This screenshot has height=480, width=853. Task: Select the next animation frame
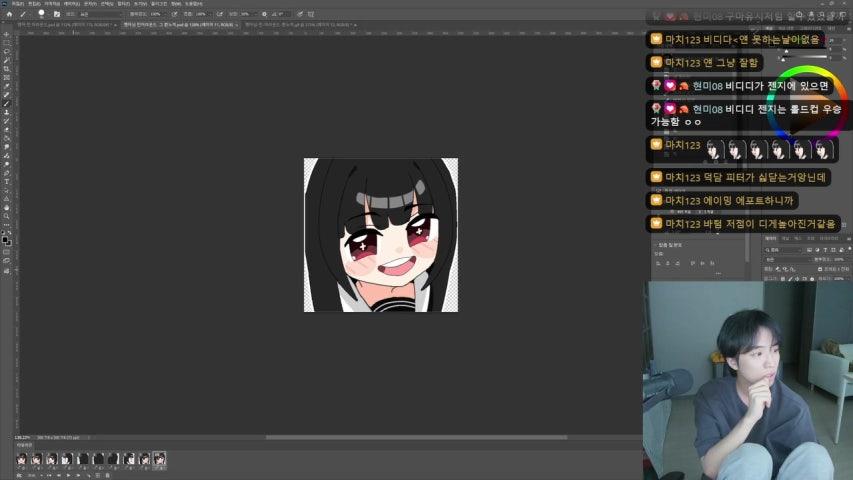[78, 475]
